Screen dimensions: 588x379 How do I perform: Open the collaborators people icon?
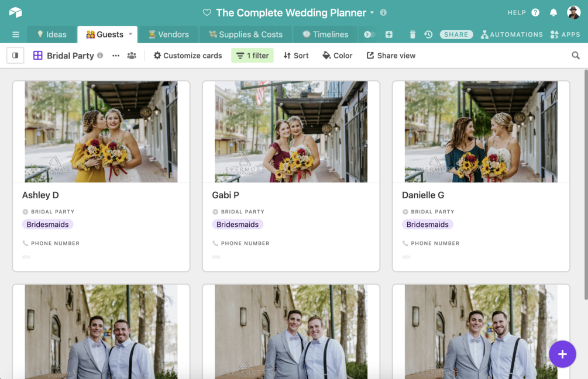tap(132, 56)
